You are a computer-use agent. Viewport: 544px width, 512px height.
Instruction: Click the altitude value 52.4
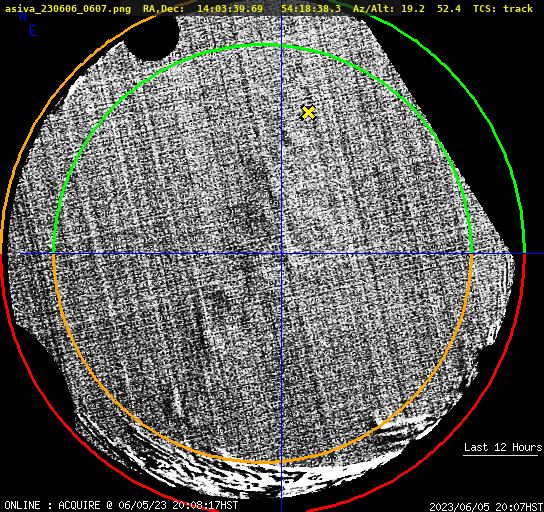[449, 8]
